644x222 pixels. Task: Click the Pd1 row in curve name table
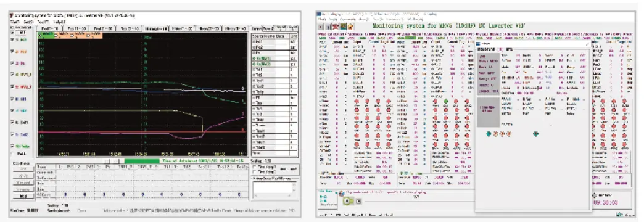click(275, 41)
